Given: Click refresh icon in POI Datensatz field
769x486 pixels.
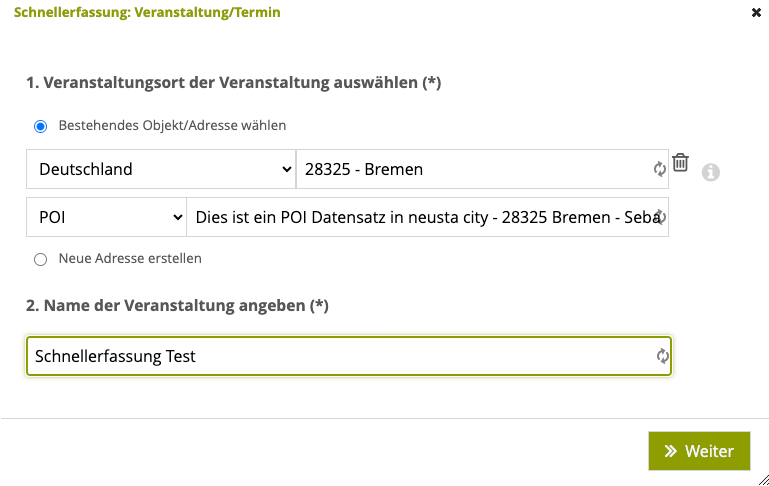Looking at the screenshot, I should [661, 217].
